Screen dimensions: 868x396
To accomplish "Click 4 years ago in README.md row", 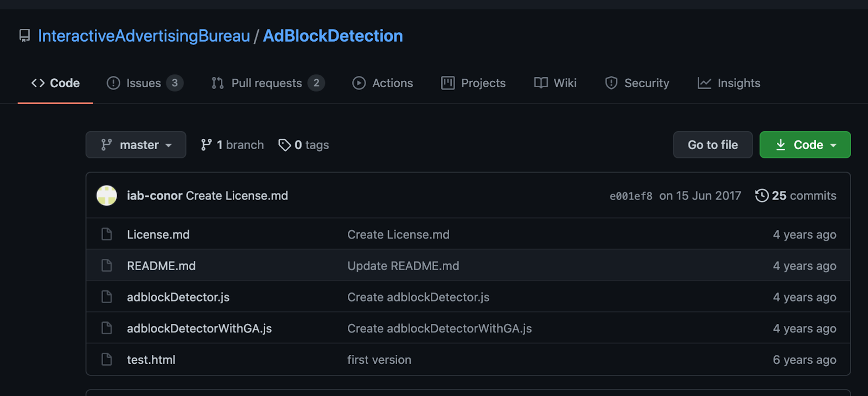I will pos(805,266).
